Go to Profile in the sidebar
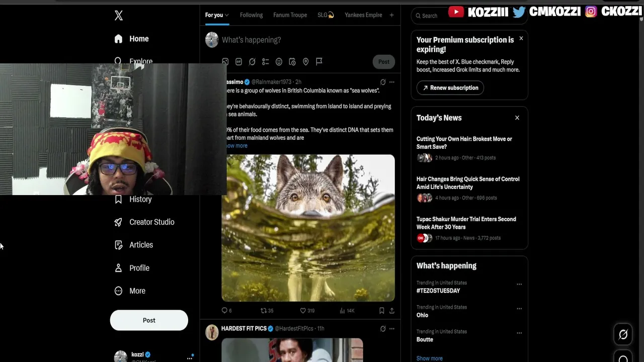The image size is (644, 362). tap(132, 268)
